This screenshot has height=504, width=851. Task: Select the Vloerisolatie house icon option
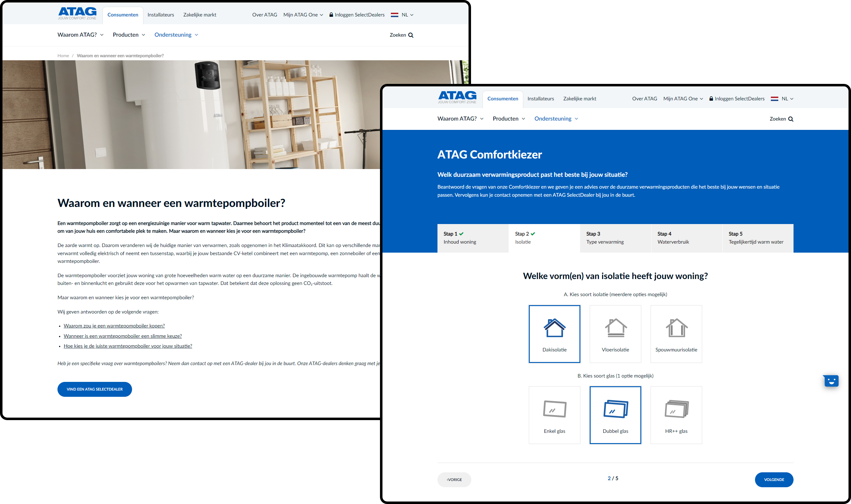tap(615, 333)
